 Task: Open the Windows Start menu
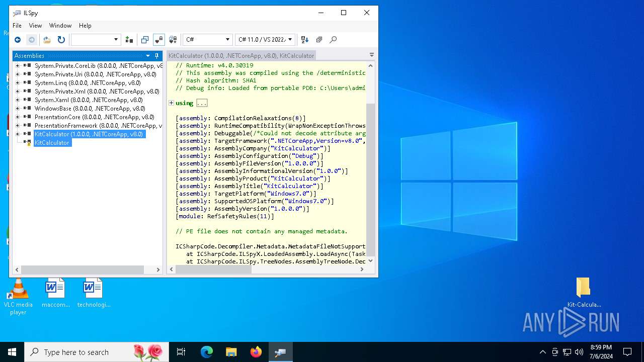pos(12,352)
